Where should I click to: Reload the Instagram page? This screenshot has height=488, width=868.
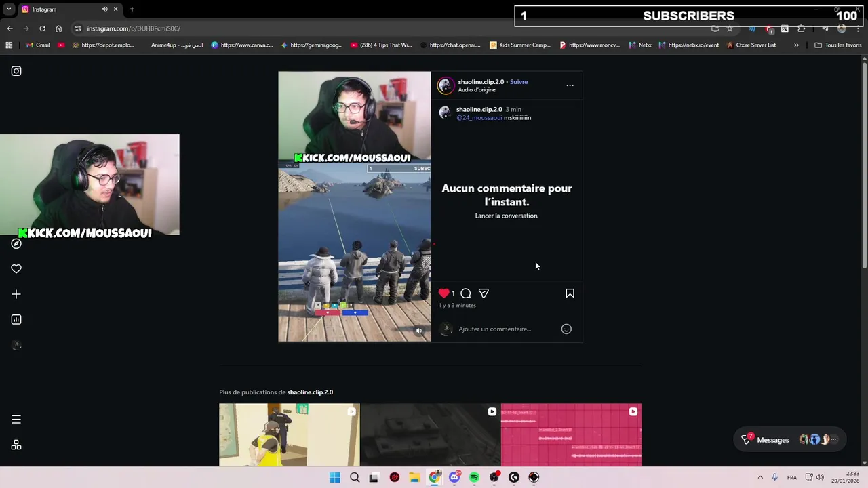click(42, 28)
